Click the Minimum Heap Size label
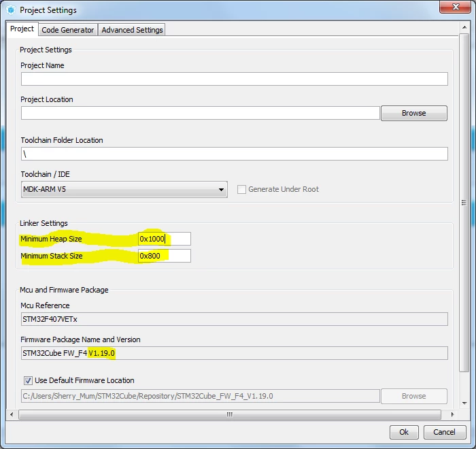The width and height of the screenshot is (476, 449). pyautogui.click(x=51, y=239)
